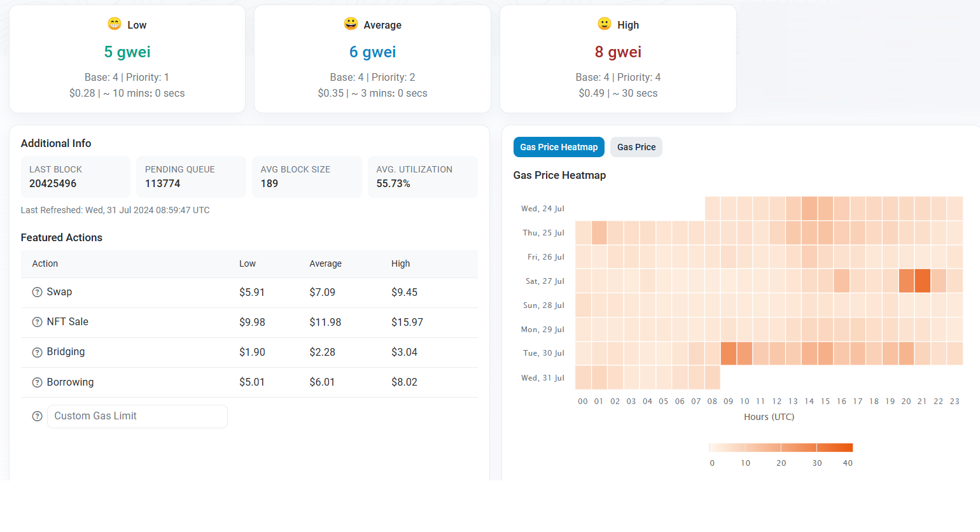Click Borrowing low price $5.01
The height and width of the screenshot is (532, 980).
tap(252, 382)
